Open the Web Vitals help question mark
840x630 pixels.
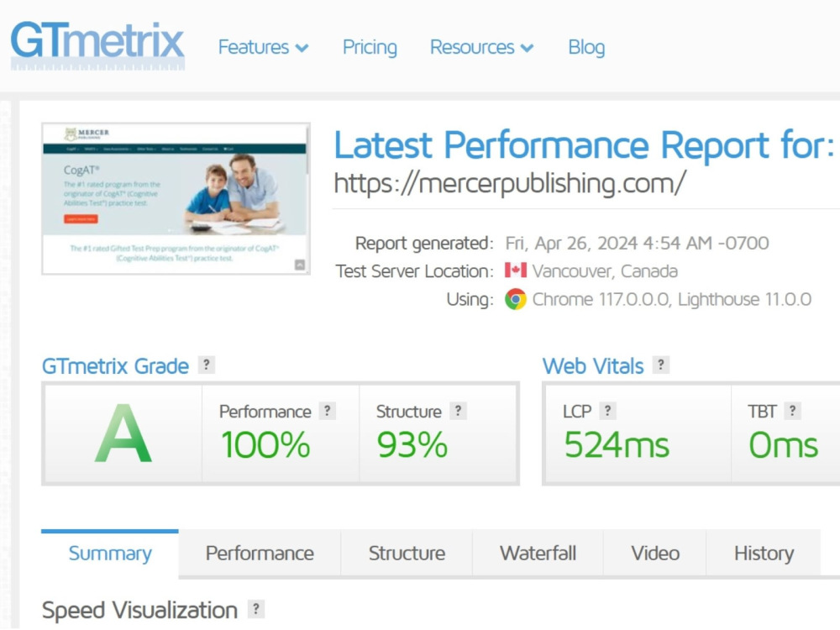point(660,365)
